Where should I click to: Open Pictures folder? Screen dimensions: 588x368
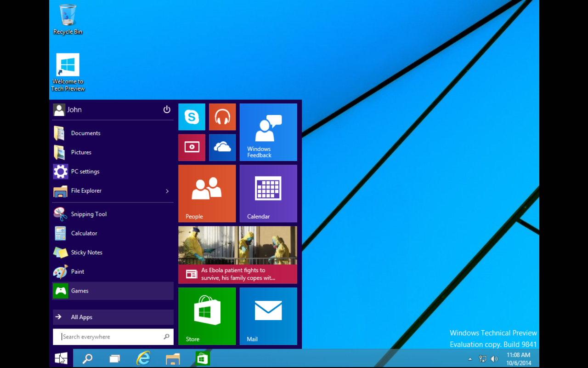click(113, 152)
